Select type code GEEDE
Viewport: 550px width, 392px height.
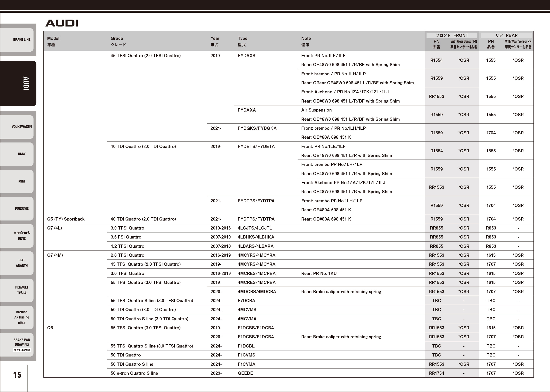tap(245, 373)
